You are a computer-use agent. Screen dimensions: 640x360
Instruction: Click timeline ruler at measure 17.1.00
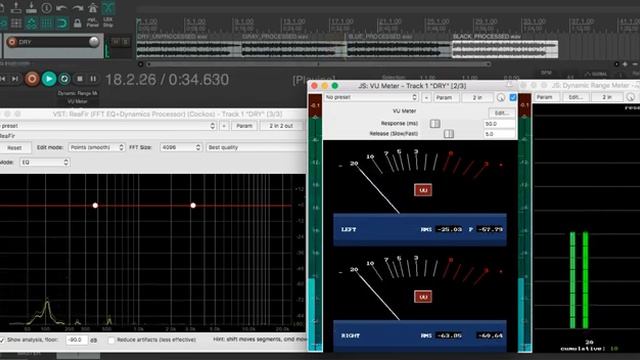click(342, 21)
